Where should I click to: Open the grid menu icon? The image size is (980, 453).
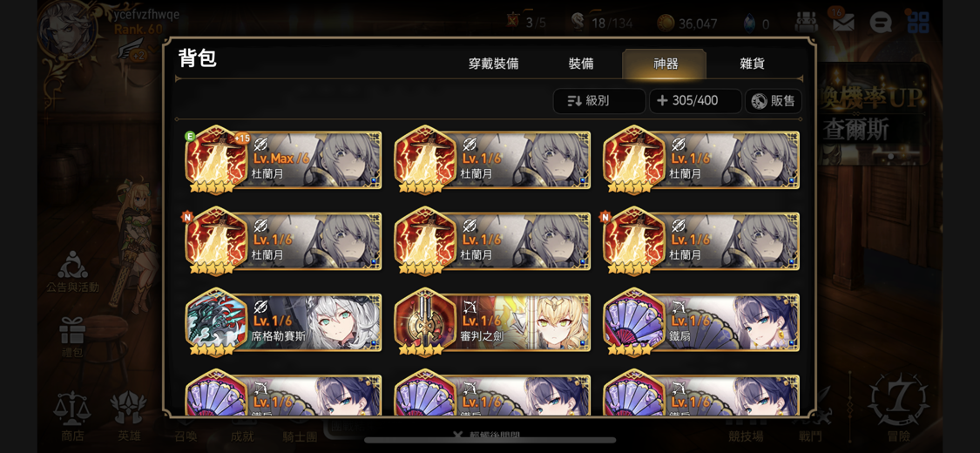917,23
